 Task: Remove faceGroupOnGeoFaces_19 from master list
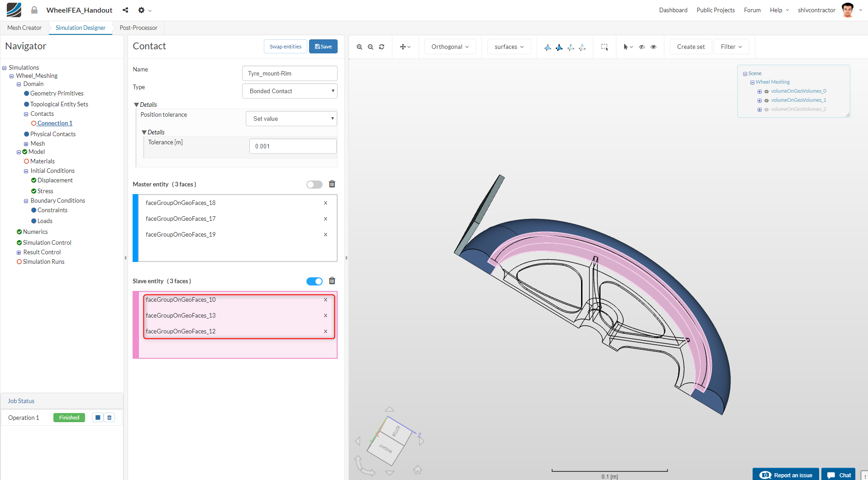click(325, 235)
